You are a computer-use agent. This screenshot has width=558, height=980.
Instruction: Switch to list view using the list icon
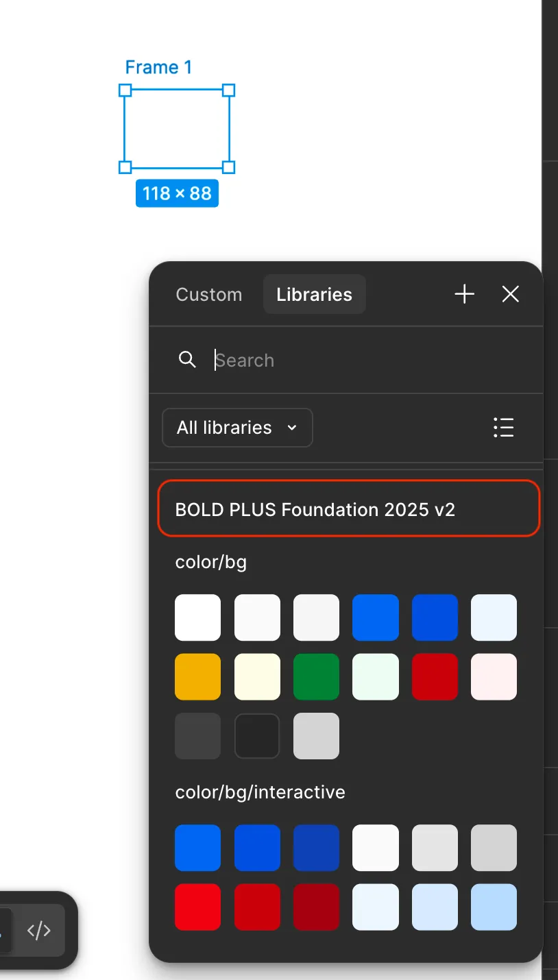[x=503, y=428]
